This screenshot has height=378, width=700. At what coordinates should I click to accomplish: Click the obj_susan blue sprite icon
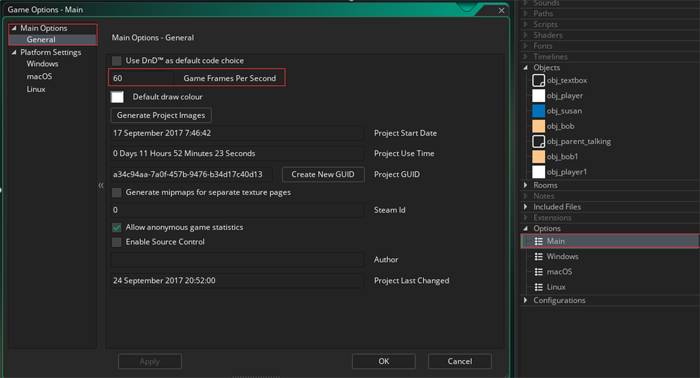[x=538, y=111]
